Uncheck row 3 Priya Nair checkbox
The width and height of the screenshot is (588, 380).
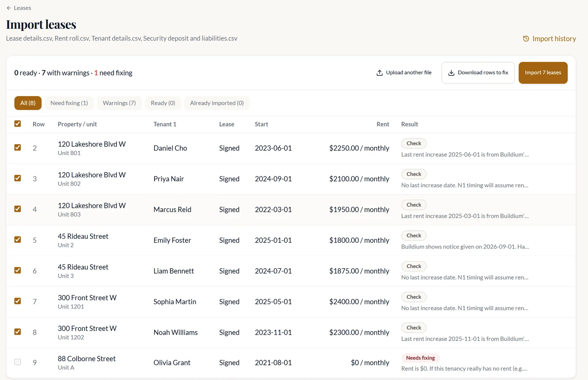[18, 178]
